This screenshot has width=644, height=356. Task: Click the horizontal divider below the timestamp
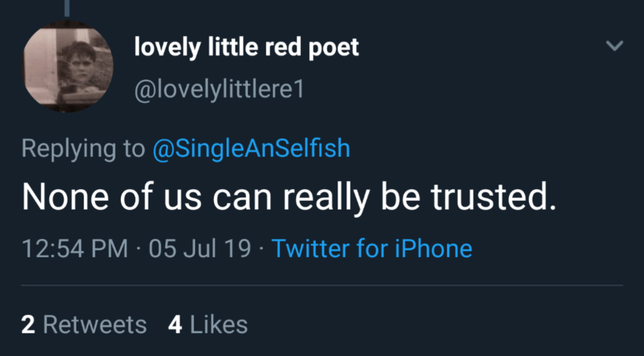322,285
